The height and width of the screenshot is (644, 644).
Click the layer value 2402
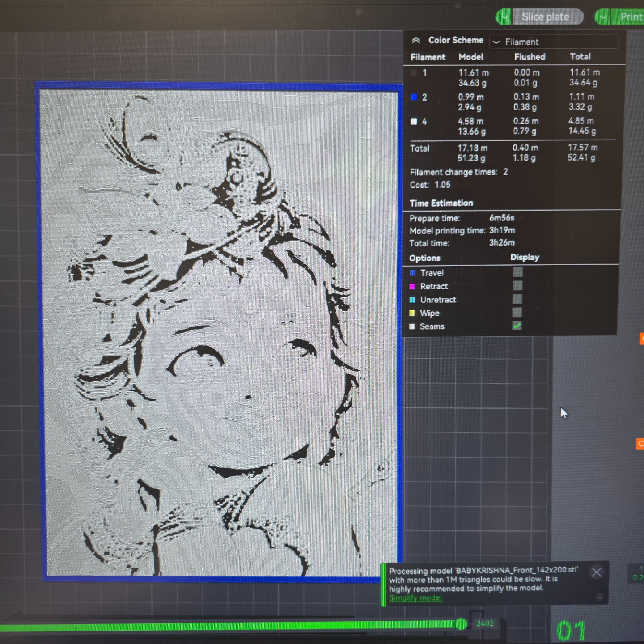[x=485, y=623]
